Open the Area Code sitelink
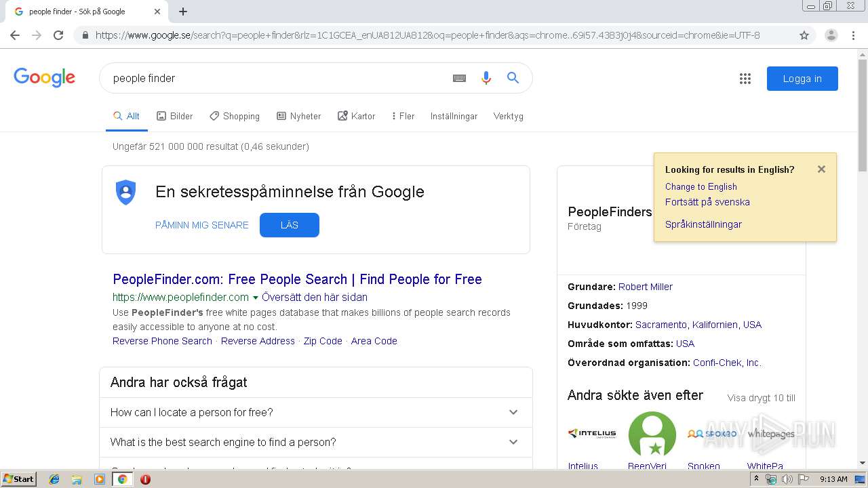 [374, 341]
